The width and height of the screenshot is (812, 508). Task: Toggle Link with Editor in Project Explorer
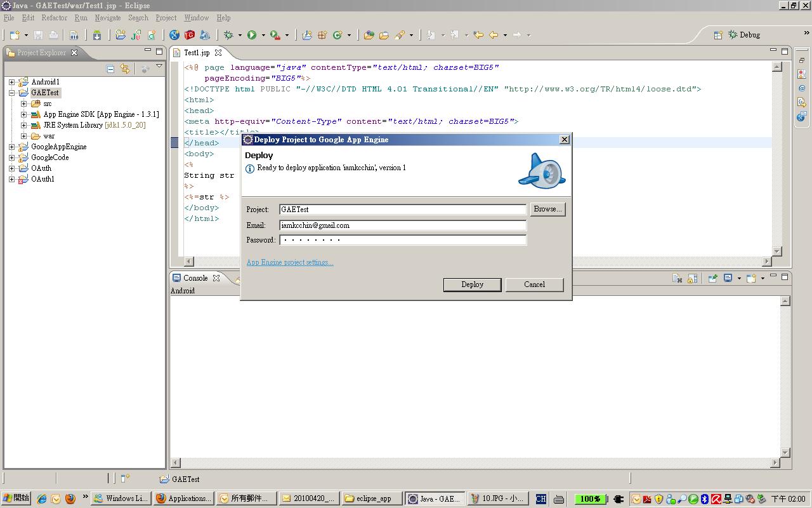pos(125,69)
